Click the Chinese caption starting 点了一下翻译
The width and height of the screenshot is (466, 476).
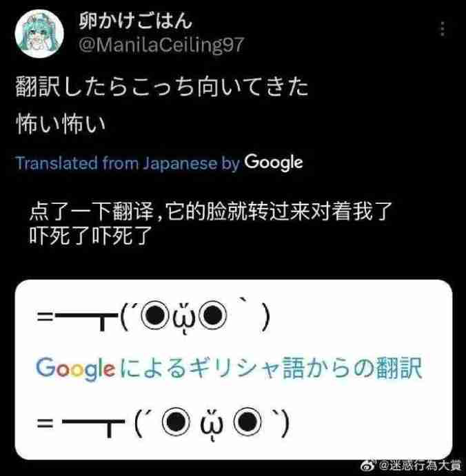tap(211, 211)
